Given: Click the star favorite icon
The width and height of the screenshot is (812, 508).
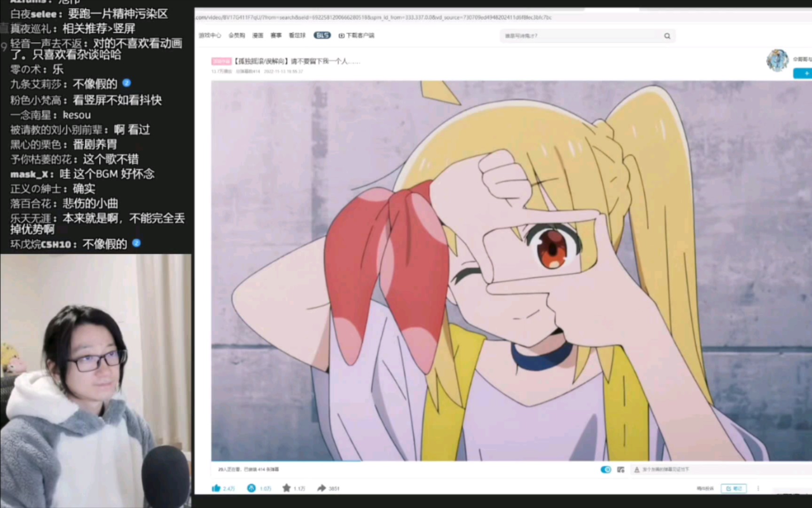Looking at the screenshot, I should click(x=286, y=488).
